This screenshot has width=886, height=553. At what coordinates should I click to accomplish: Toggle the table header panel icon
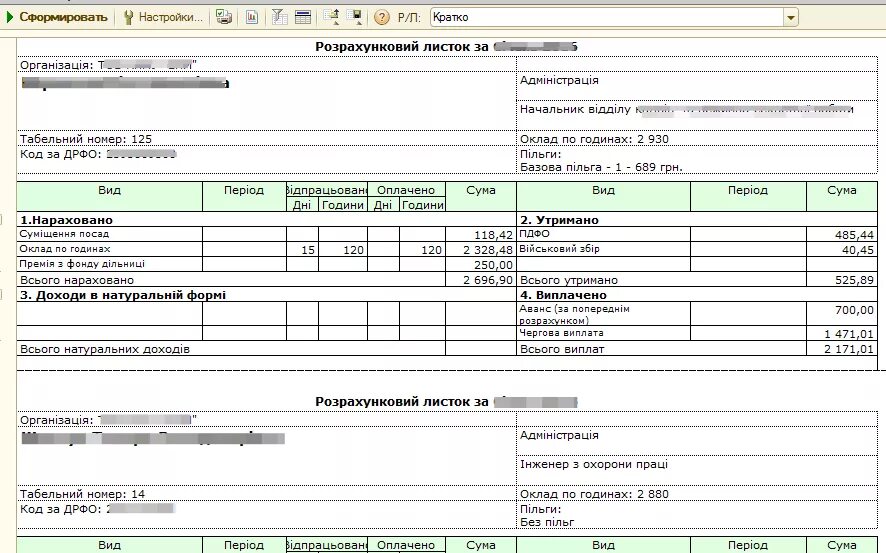pos(303,18)
